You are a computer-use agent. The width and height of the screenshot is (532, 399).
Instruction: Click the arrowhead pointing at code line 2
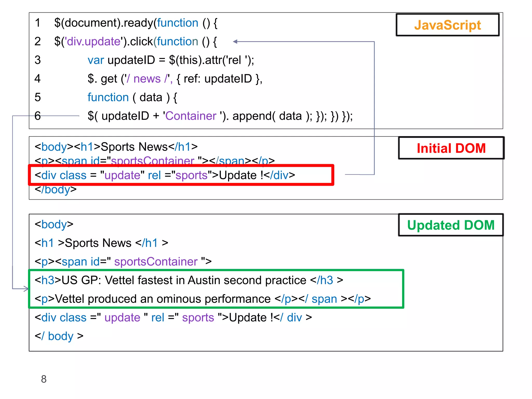235,42
